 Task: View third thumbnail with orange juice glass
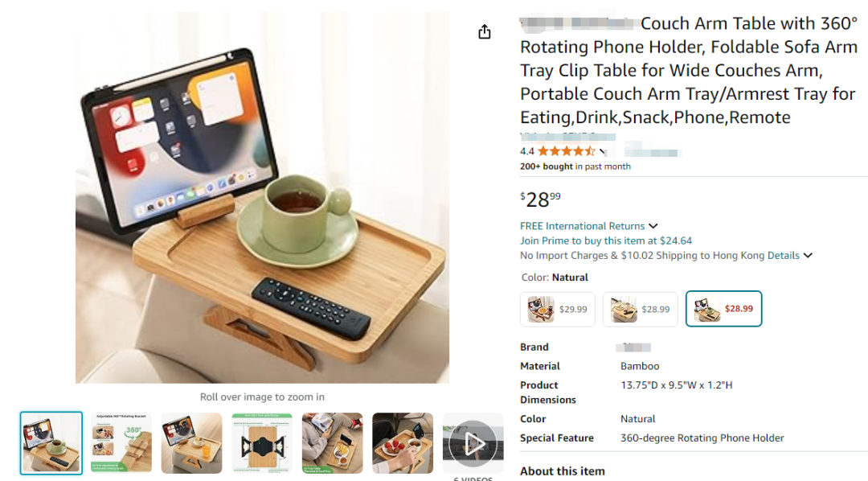(x=191, y=443)
